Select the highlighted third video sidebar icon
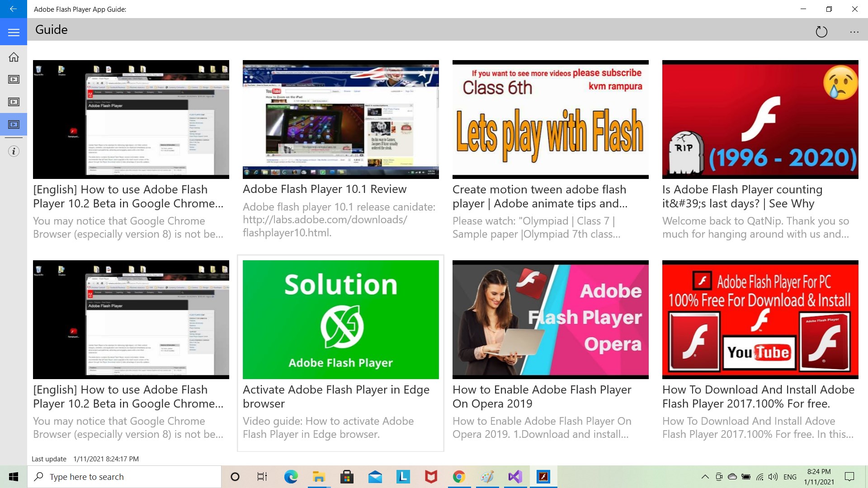868x488 pixels. coord(14,124)
